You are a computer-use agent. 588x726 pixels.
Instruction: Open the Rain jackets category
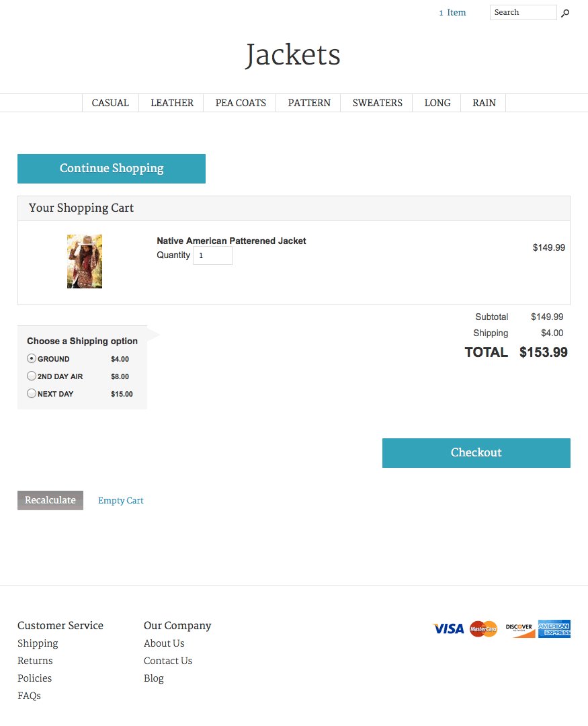coord(484,103)
